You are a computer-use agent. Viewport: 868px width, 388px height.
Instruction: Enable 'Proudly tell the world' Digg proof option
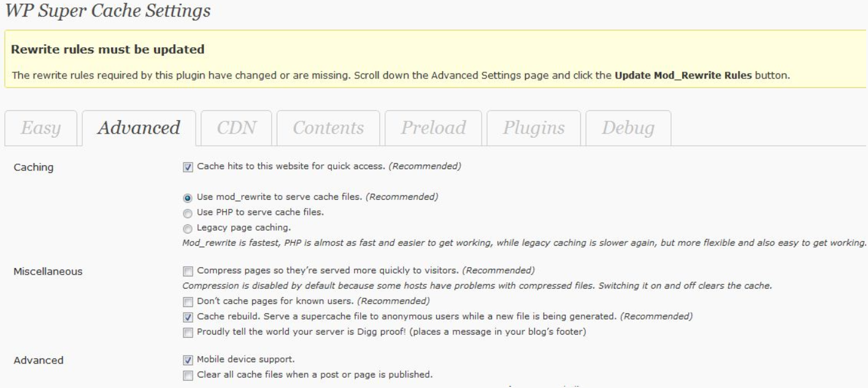coord(188,332)
